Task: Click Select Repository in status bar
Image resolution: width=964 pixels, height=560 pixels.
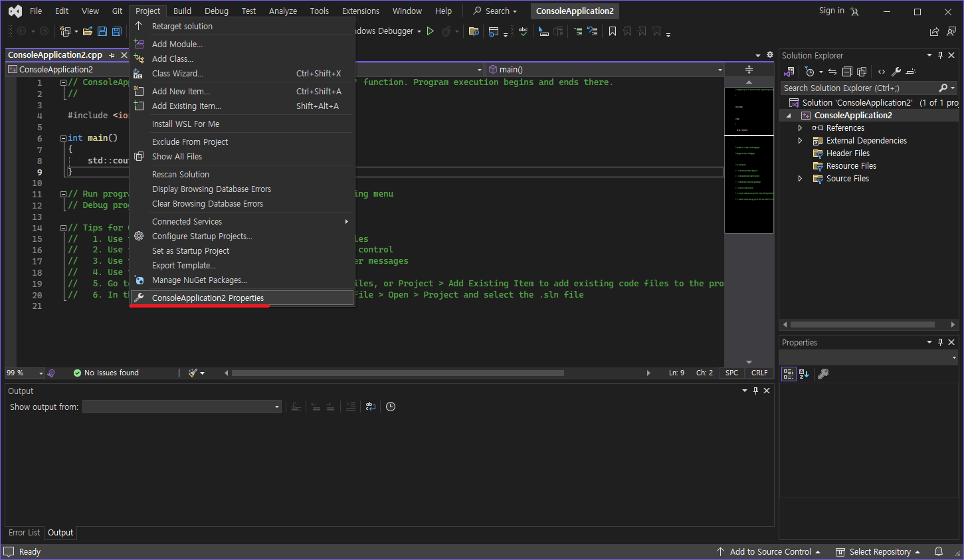Action: tap(878, 552)
